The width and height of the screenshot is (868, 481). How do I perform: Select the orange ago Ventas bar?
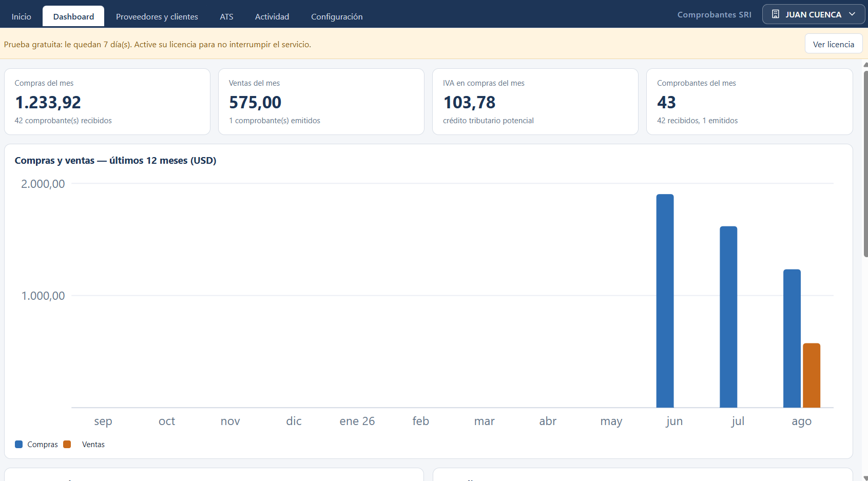[x=812, y=375]
